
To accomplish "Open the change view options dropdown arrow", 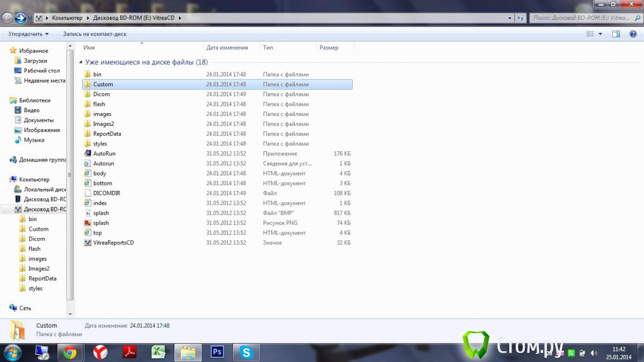I will pos(601,34).
